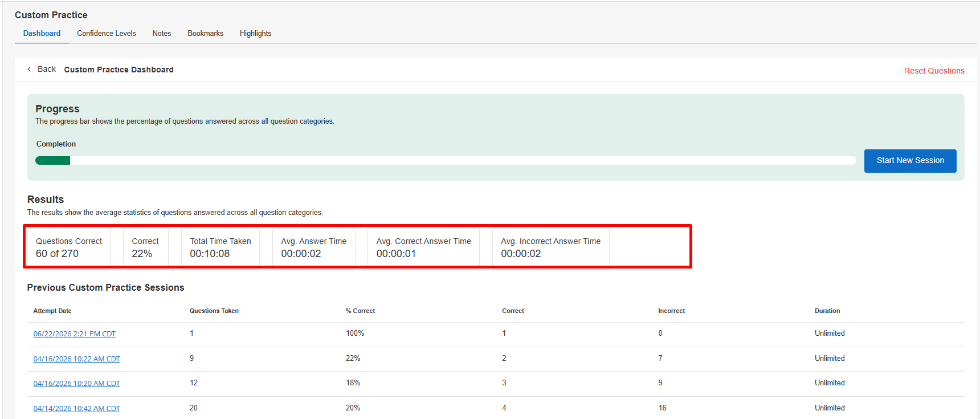The width and height of the screenshot is (980, 419).
Task: Select the Correct 22% stat card
Action: 145,247
